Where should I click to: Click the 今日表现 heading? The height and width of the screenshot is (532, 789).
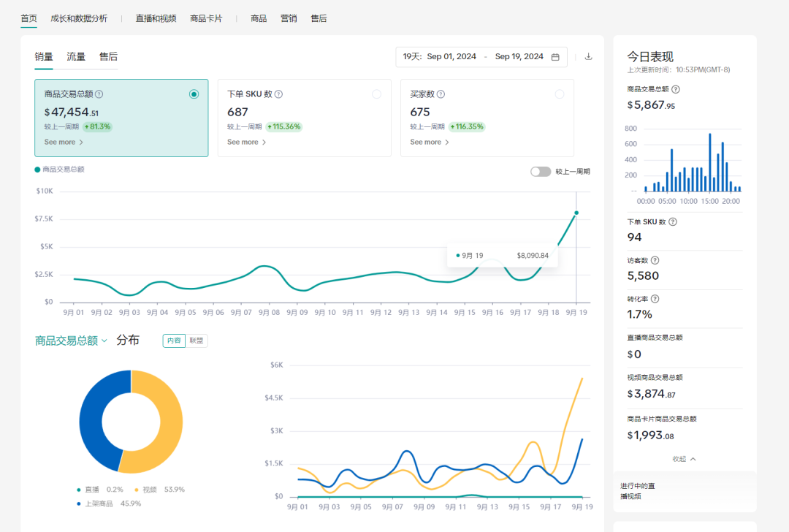650,57
